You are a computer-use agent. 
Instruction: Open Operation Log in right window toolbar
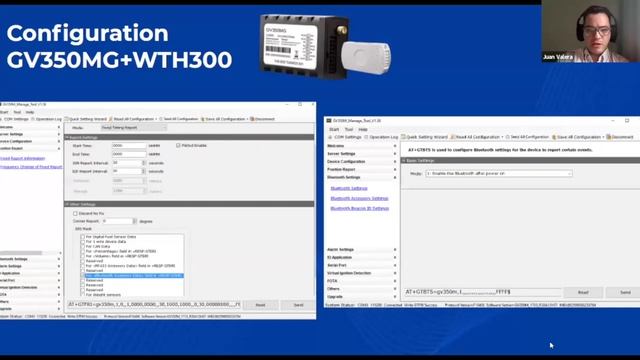tap(381, 137)
